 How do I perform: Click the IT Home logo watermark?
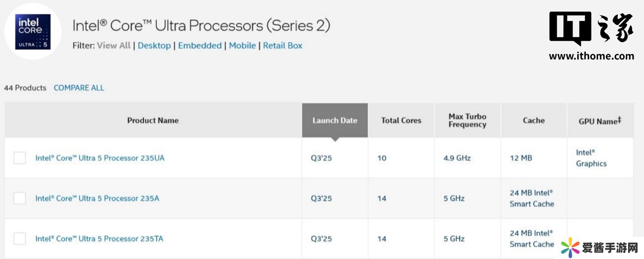(591, 36)
